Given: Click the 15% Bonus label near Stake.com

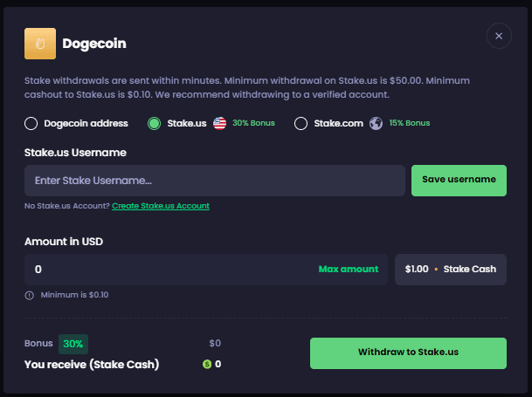Looking at the screenshot, I should pos(409,123).
